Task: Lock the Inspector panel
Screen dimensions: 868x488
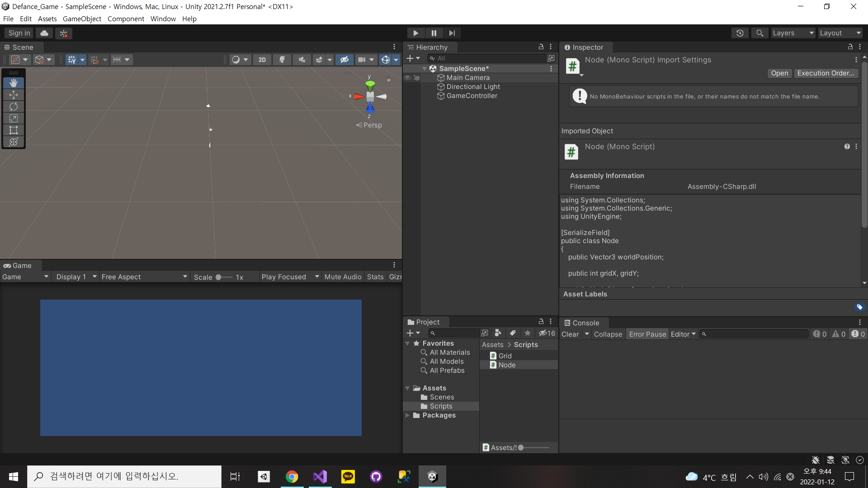Action: click(x=850, y=47)
